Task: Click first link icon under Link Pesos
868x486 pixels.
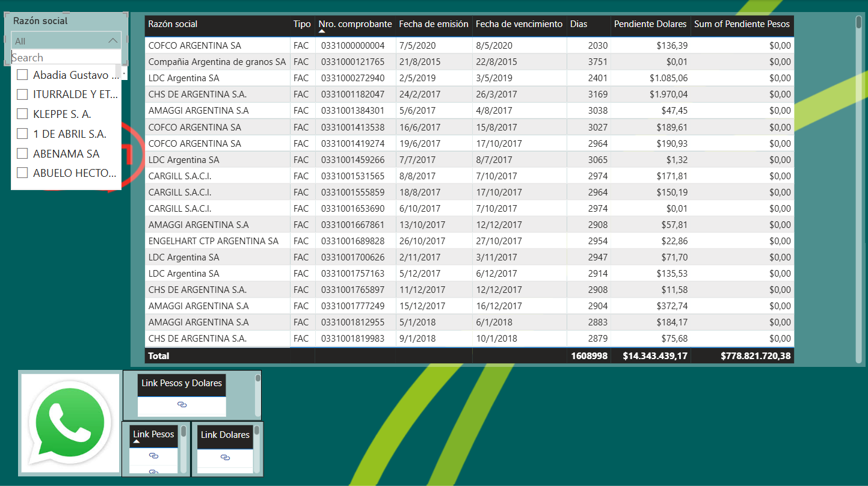Action: (153, 457)
